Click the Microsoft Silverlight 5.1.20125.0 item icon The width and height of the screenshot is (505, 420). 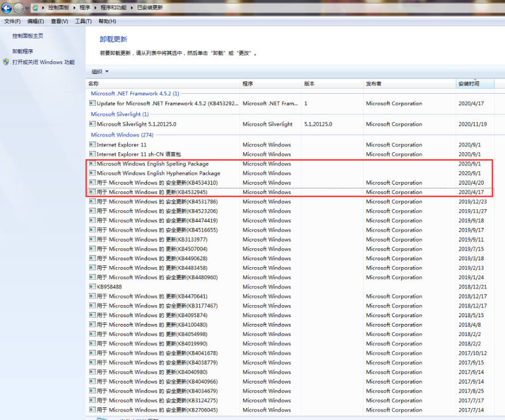93,124
